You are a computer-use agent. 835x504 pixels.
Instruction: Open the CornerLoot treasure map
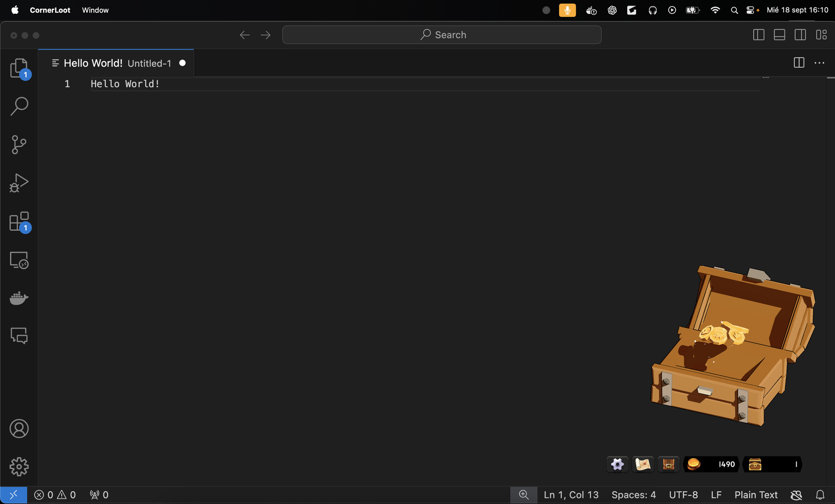pyautogui.click(x=643, y=464)
